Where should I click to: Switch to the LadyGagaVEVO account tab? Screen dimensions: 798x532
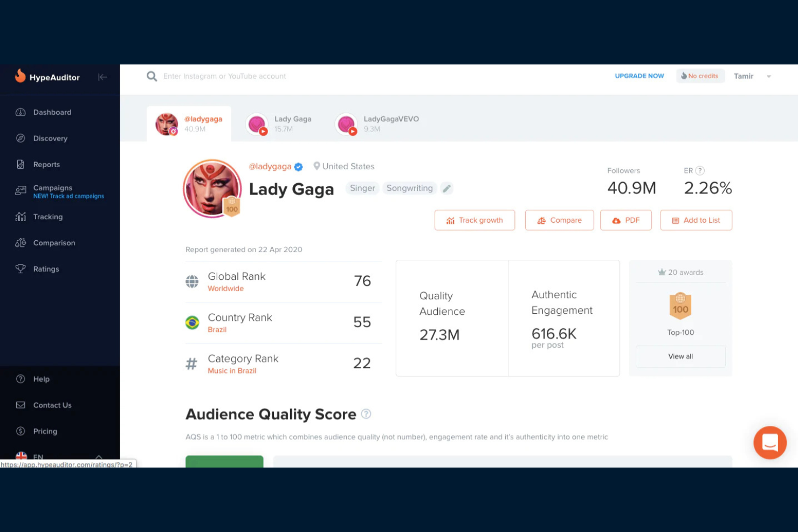377,123
